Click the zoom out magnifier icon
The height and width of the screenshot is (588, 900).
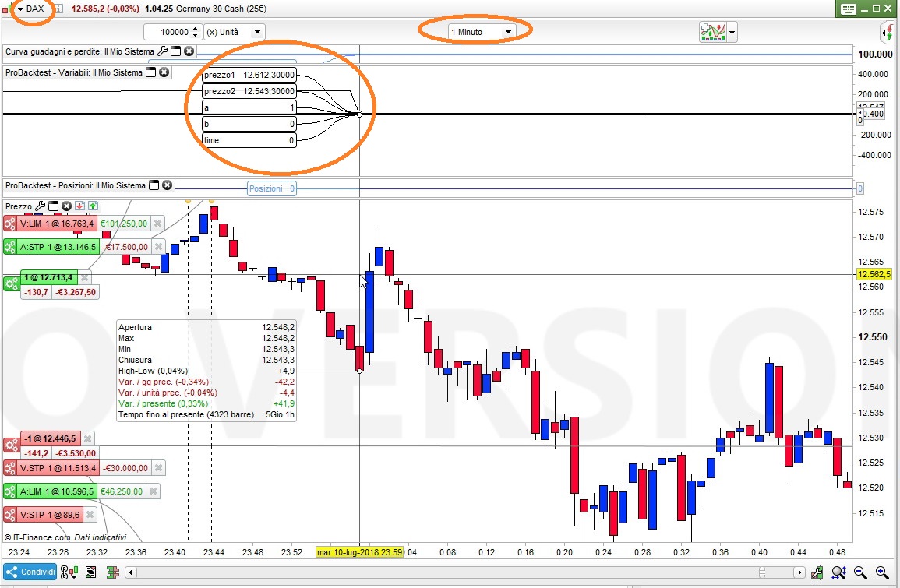[x=859, y=572]
